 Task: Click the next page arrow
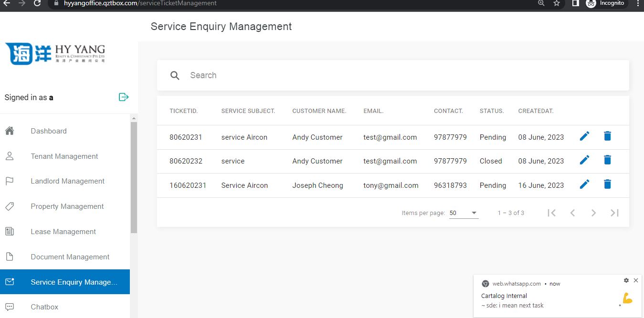(593, 213)
